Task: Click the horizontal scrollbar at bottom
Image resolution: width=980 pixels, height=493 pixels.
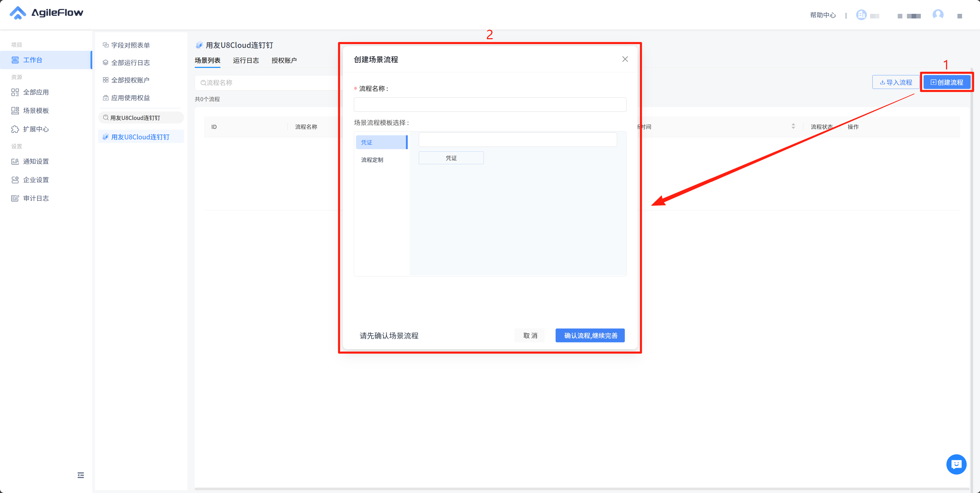Action: (x=582, y=489)
